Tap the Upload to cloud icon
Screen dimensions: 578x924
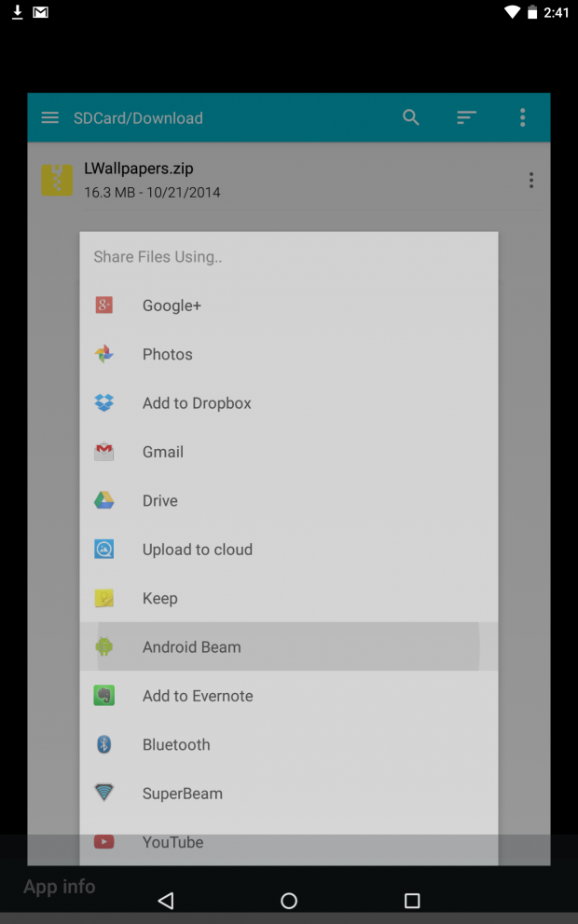pyautogui.click(x=103, y=550)
